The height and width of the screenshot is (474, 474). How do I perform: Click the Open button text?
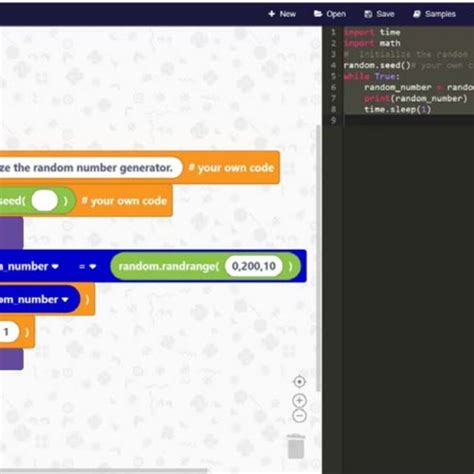[x=336, y=14]
